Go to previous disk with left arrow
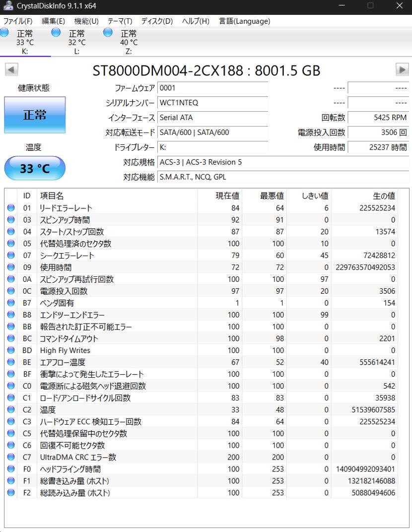 click(x=11, y=70)
